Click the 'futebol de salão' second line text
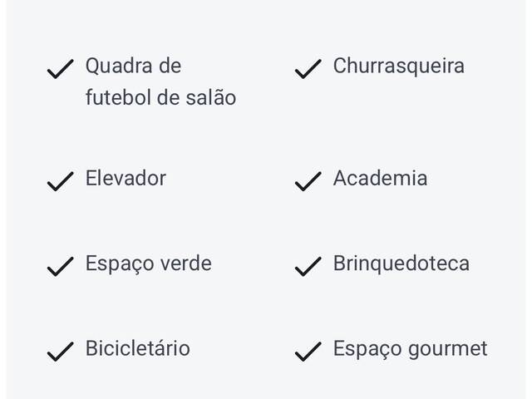This screenshot has height=399, width=532. (x=160, y=98)
